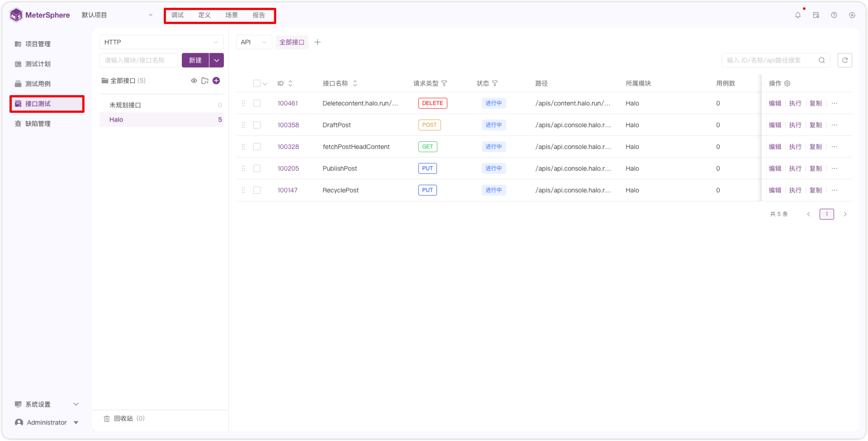Refresh the API list
This screenshot has height=441, width=868.
(x=845, y=60)
